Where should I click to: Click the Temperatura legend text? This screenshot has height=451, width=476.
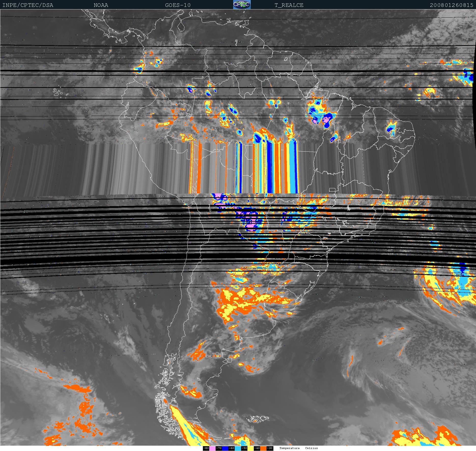[289, 448]
